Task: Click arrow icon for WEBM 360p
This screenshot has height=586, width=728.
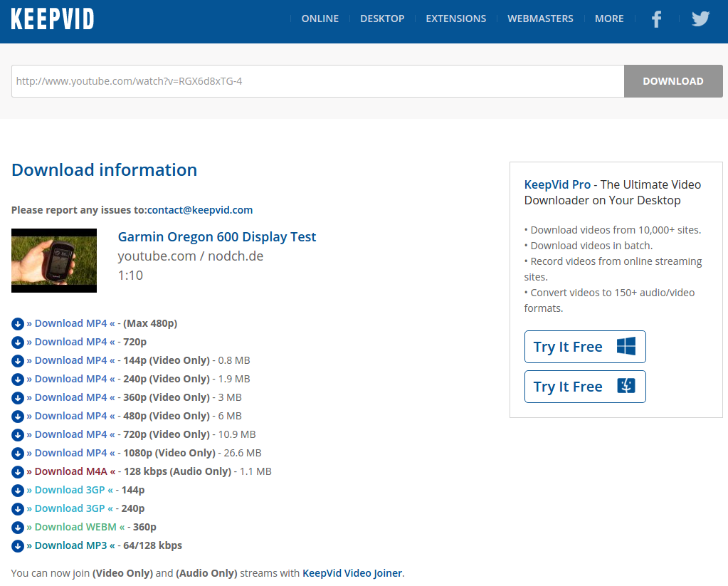Action: pyautogui.click(x=18, y=528)
